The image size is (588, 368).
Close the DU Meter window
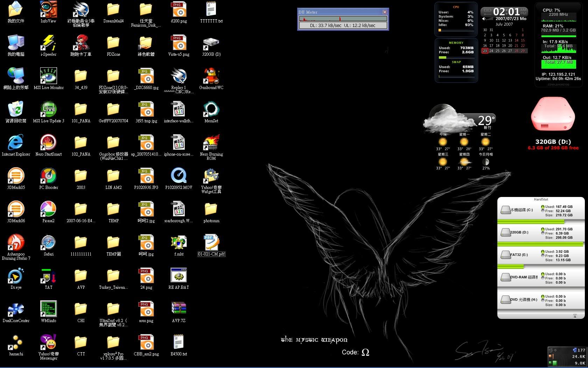[x=385, y=12]
